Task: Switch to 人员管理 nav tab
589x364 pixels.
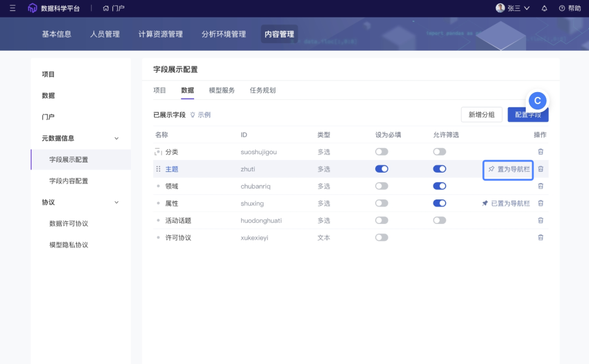Action: (x=105, y=34)
